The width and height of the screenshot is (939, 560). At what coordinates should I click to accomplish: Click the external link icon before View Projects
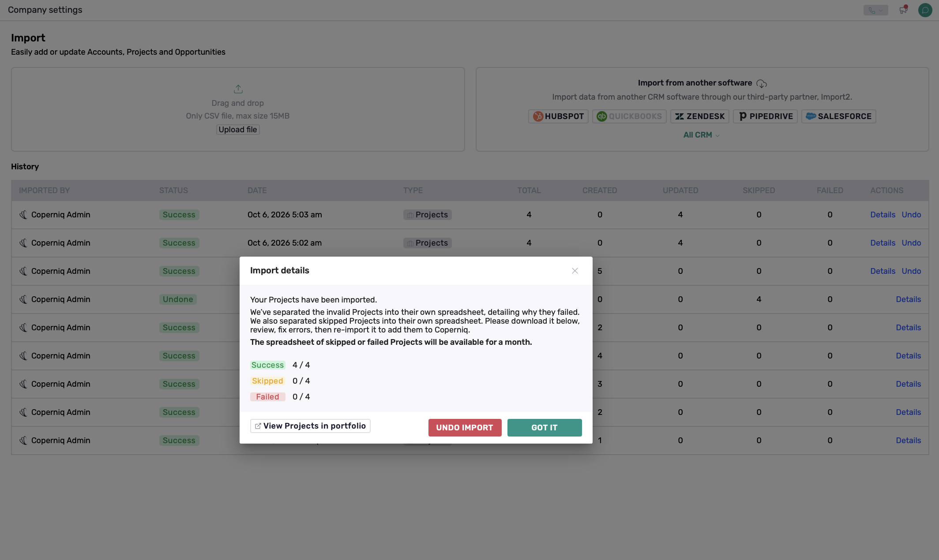point(258,426)
